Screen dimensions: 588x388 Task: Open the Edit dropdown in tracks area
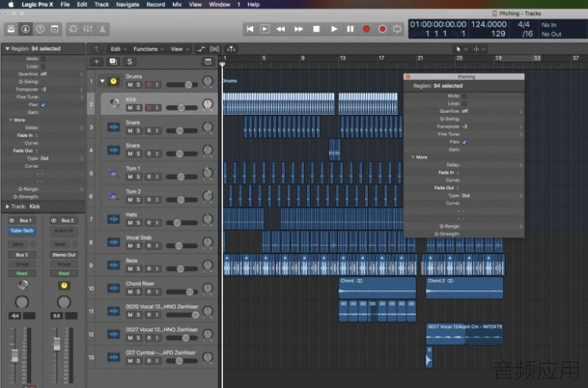pyautogui.click(x=118, y=49)
